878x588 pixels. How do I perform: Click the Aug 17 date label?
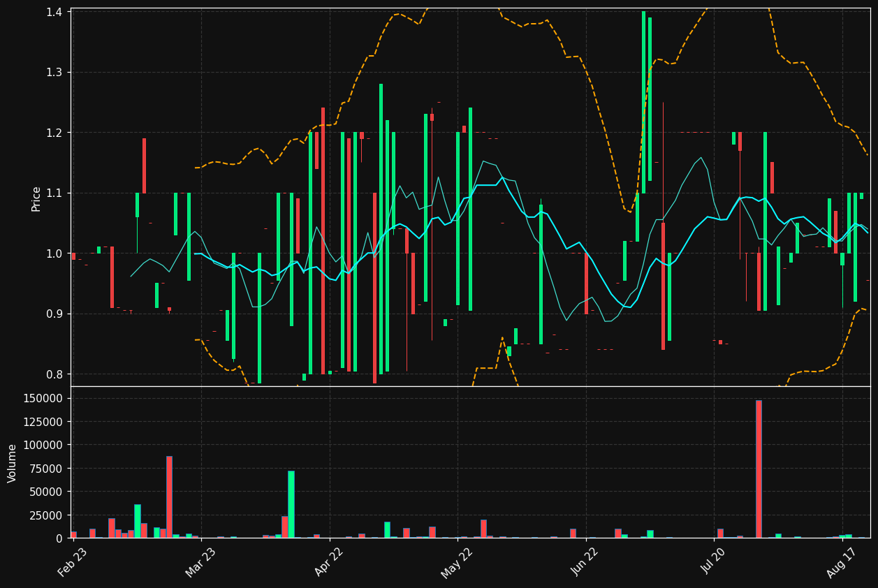click(842, 562)
